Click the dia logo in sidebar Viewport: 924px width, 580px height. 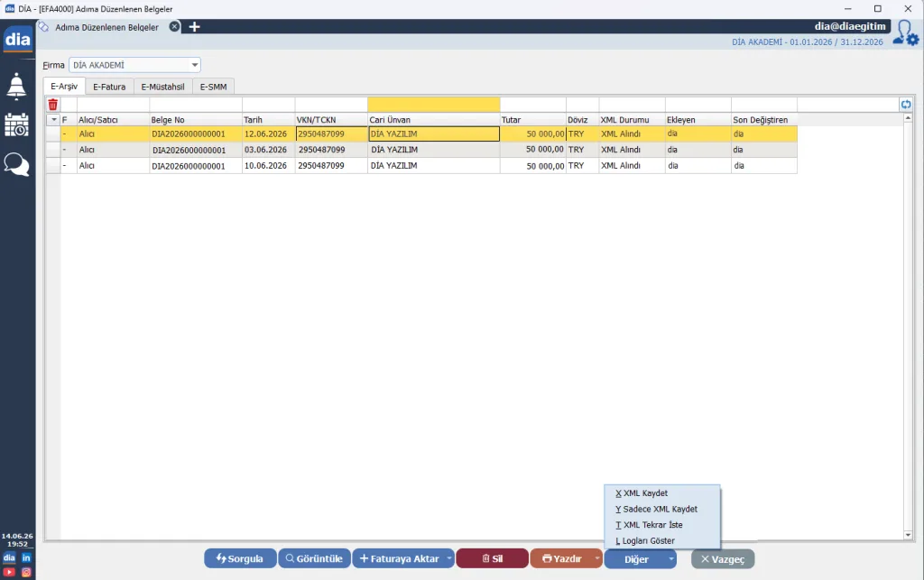[x=18, y=40]
